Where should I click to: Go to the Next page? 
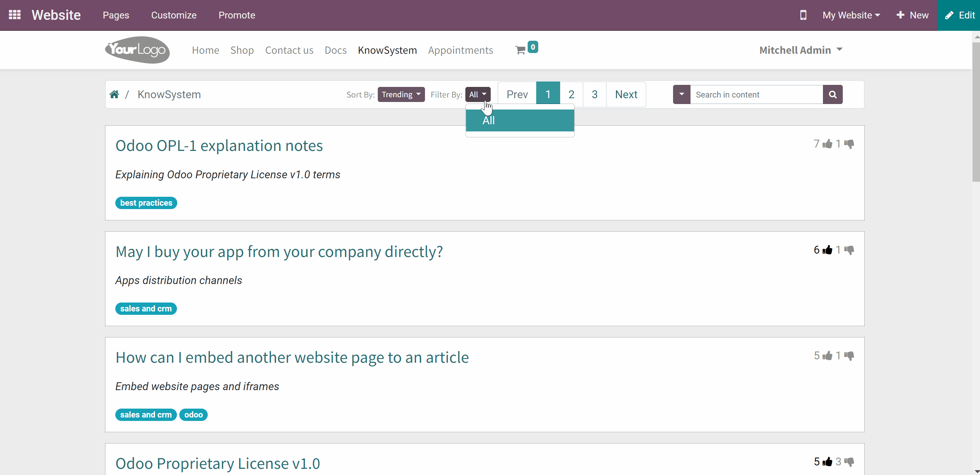click(x=626, y=94)
